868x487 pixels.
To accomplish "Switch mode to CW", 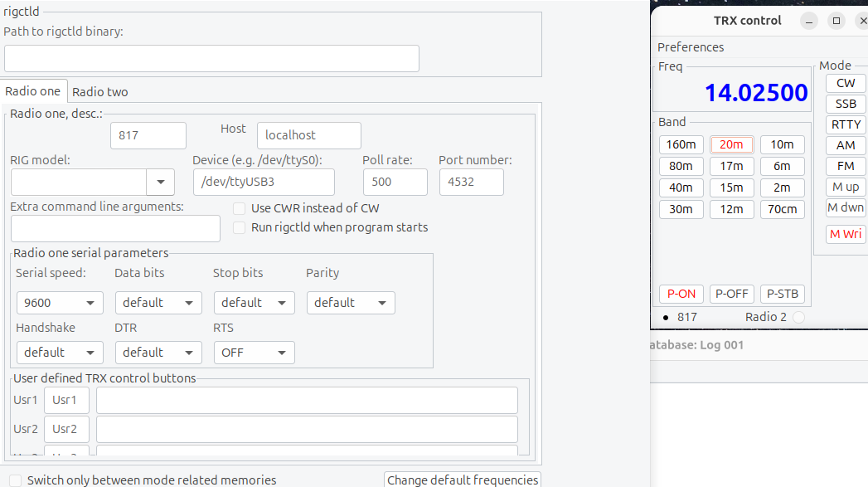I will pos(846,83).
